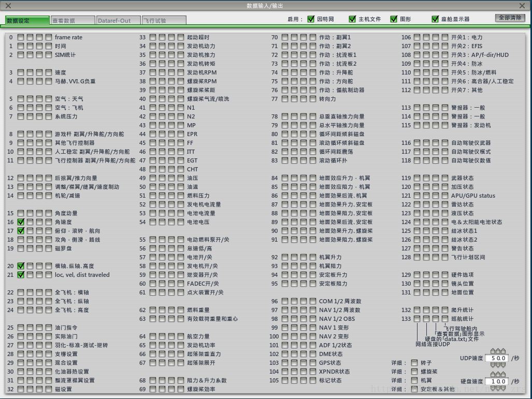Enable UDP checkbox for row 37 发动机RPM
Viewport: 532px width, 399px height.
click(153, 72)
